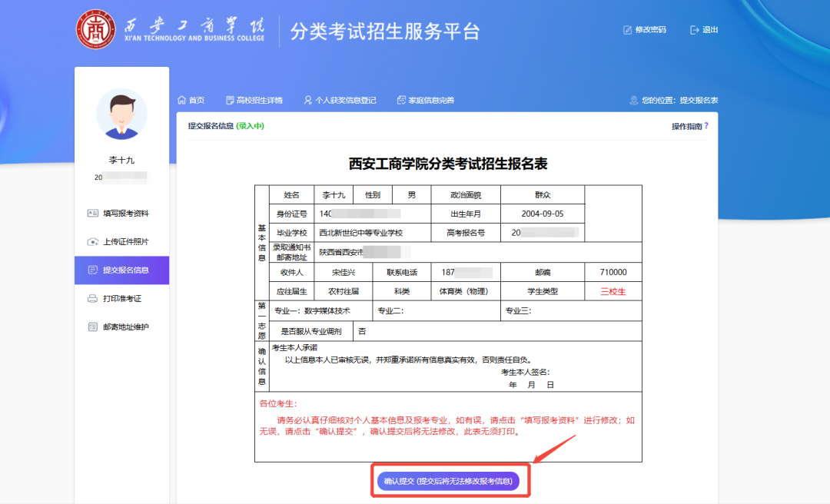The width and height of the screenshot is (830, 504).
Task: Open the 操作指南 help link
Action: point(687,124)
